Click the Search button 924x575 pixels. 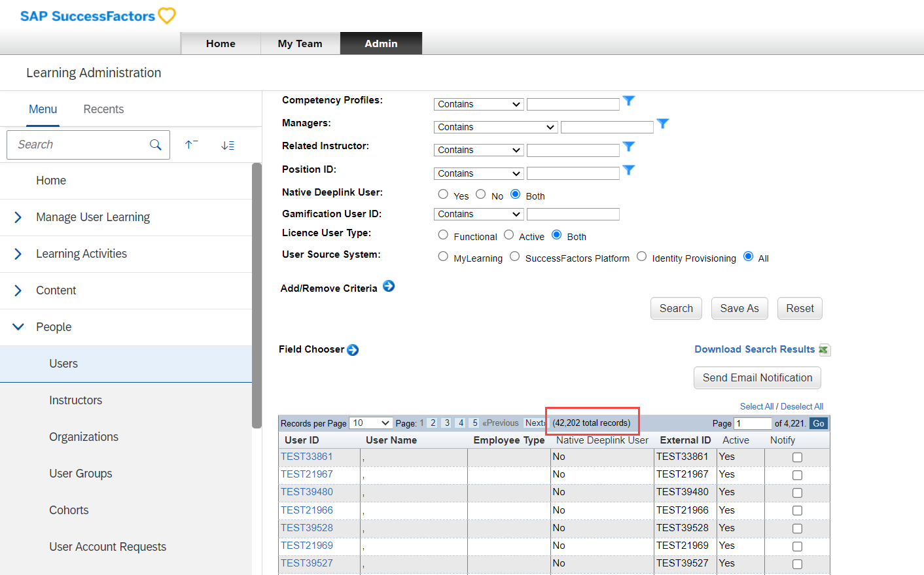click(676, 308)
